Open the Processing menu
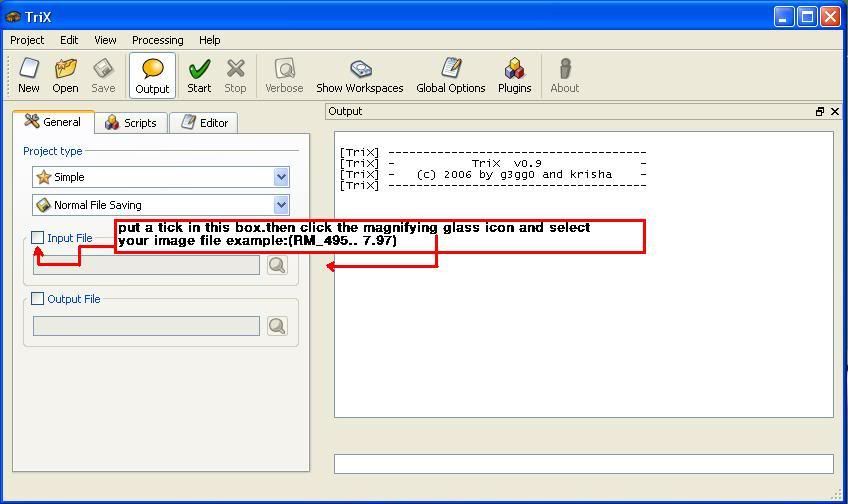 pos(157,40)
